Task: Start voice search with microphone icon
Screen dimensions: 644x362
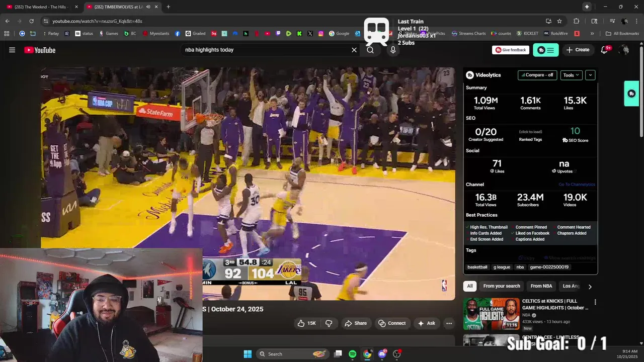Action: click(x=393, y=50)
